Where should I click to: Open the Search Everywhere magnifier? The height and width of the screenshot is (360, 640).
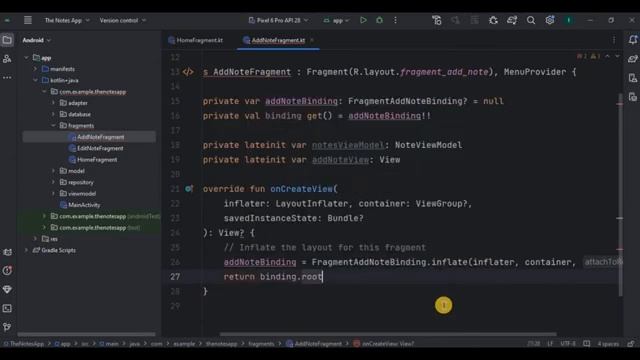(531, 20)
